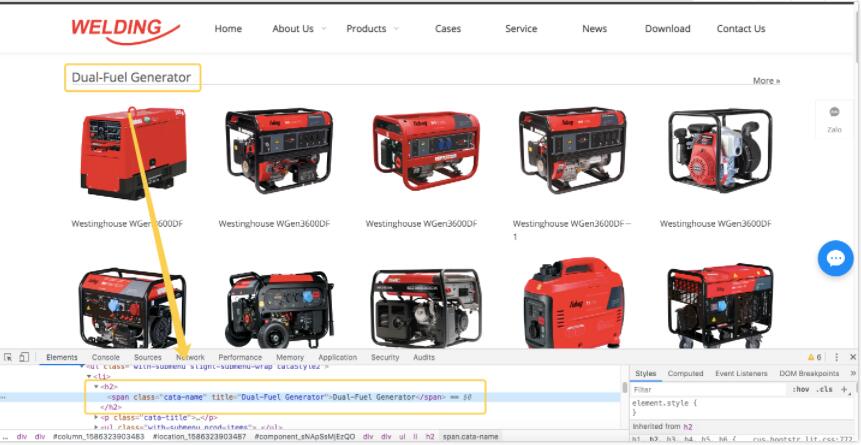Expand the p cata-title node
This screenshot has height=445, width=861.
pos(97,417)
